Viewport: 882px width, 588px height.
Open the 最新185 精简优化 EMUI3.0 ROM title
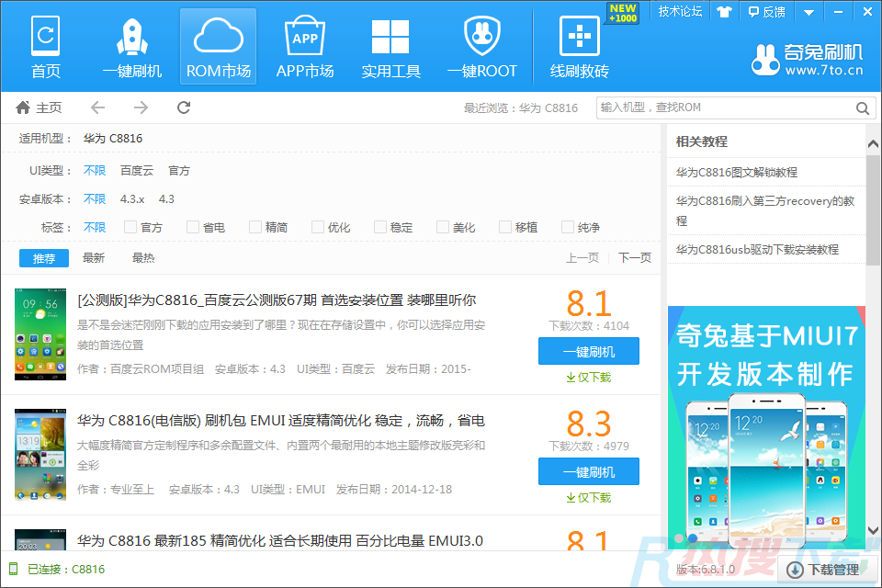(280, 541)
